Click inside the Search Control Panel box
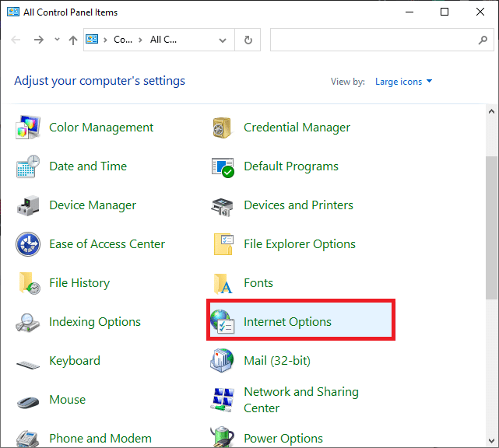Image resolution: width=499 pixels, height=448 pixels. click(374, 40)
